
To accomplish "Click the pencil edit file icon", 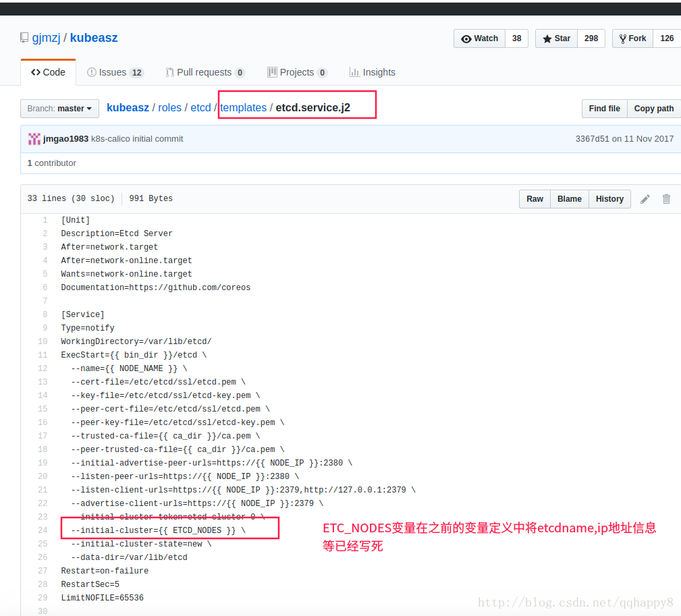I will [645, 199].
